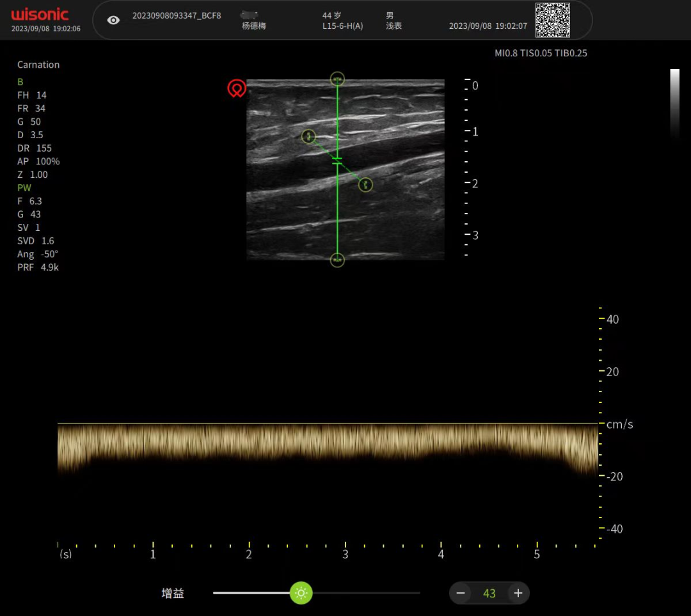Viewport: 691px width, 616px height.
Task: Click the QR code in the header
Action: coord(552,20)
